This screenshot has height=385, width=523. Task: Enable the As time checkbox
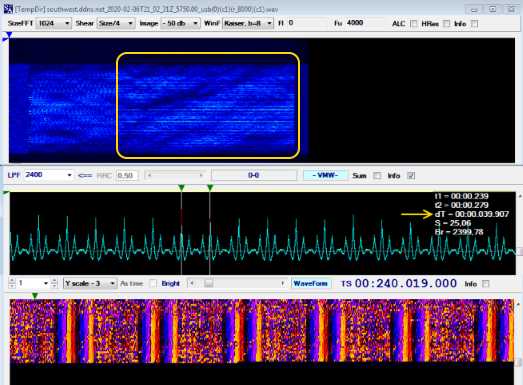(153, 283)
